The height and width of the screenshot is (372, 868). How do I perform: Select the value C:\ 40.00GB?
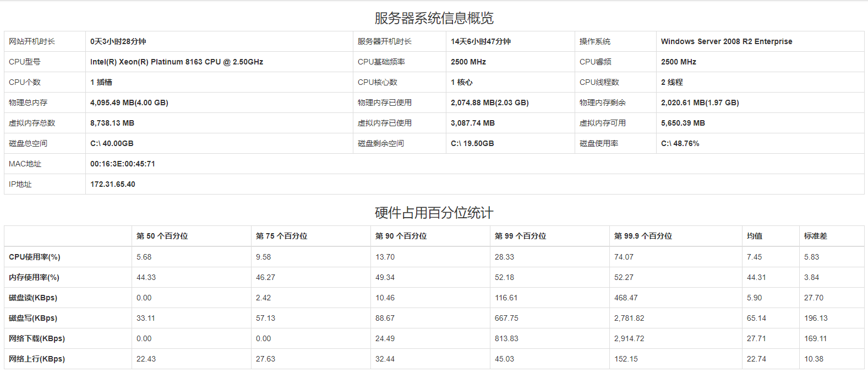(x=112, y=143)
